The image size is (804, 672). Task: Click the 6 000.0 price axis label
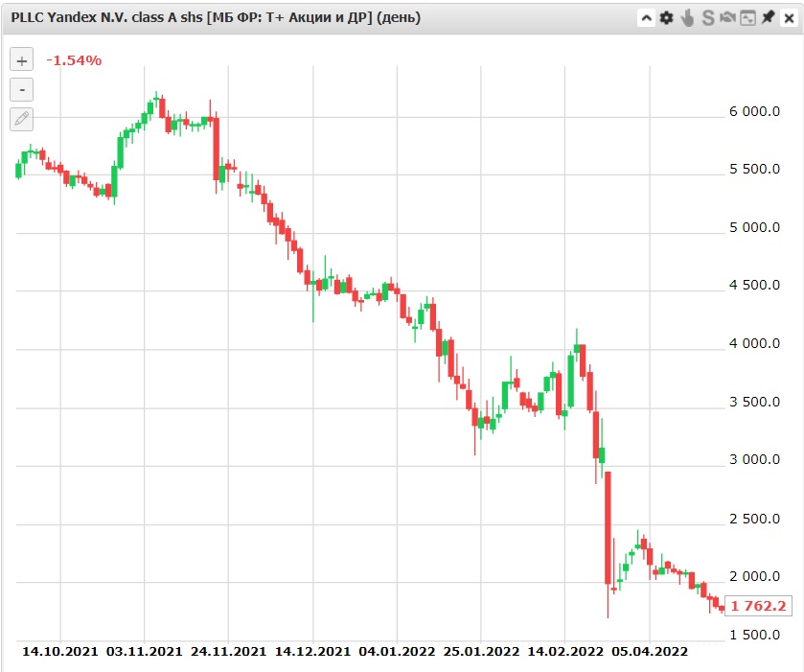tap(755, 112)
